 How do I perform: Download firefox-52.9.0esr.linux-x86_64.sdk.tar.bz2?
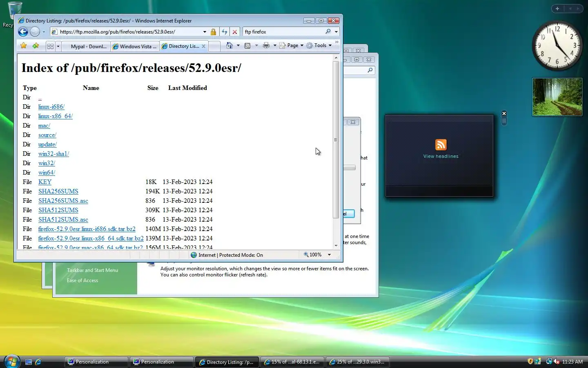coord(91,238)
